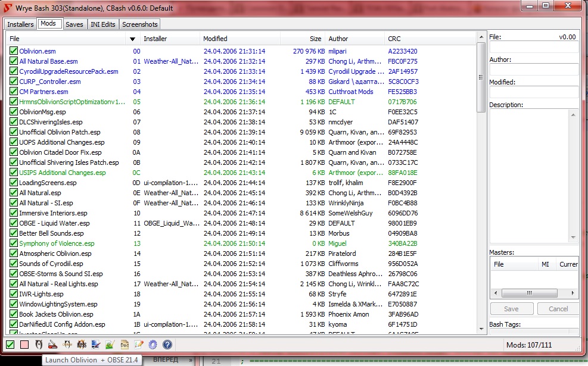
Task: Select CyrodiilUpgradeResourcePack.esm row
Action: tap(241, 71)
